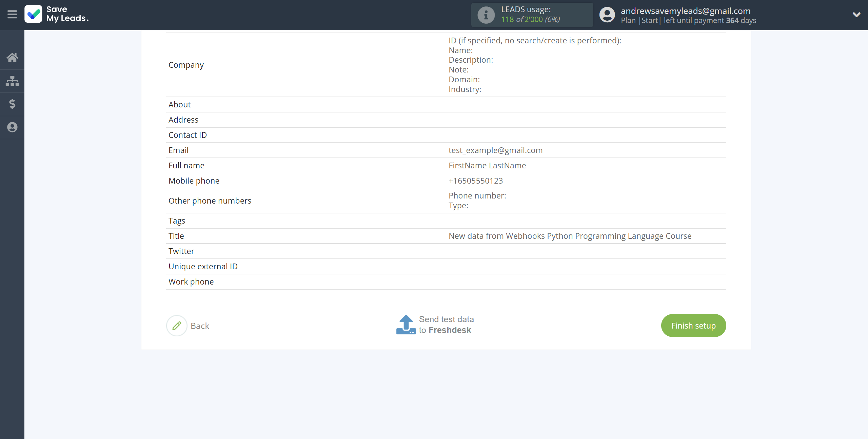Select the Contact ID row
This screenshot has width=868, height=439.
pos(446,135)
